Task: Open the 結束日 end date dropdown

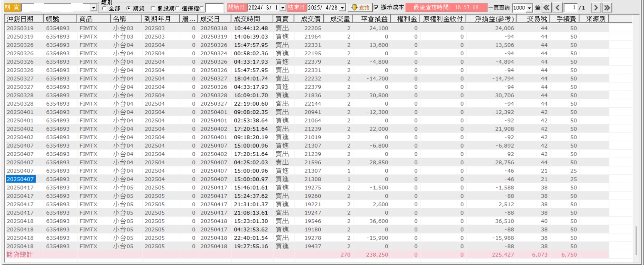Action: (x=342, y=7)
